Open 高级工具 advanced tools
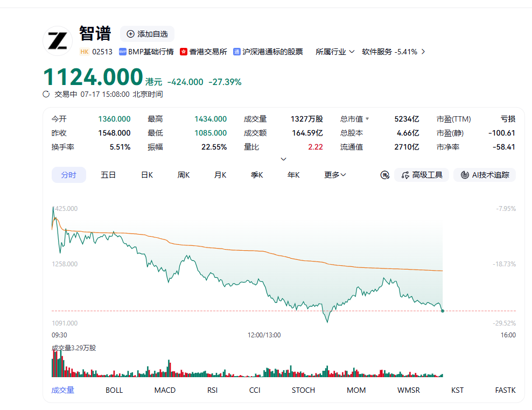This screenshot has width=532, height=410. click(422, 175)
